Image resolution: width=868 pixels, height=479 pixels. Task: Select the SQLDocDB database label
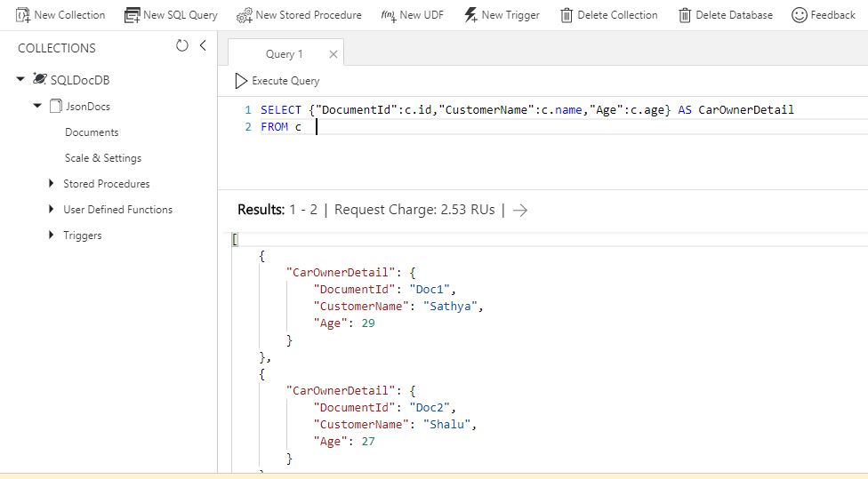pyautogui.click(x=80, y=80)
